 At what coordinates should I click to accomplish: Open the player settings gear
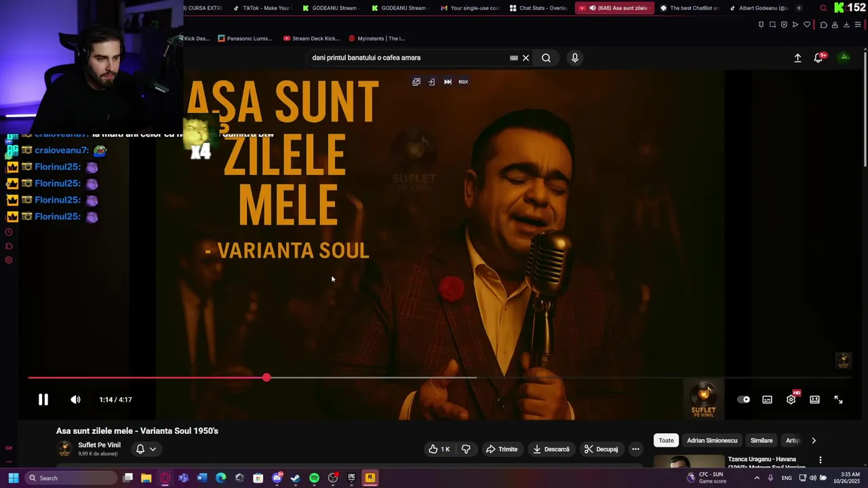tap(791, 400)
